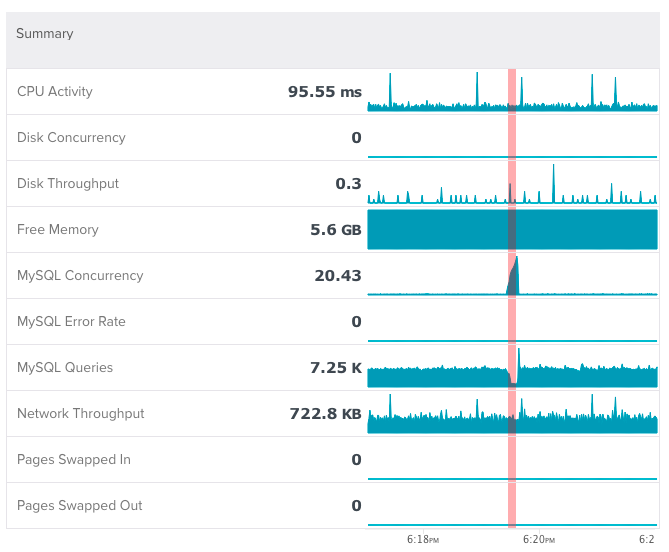Image resolution: width=669 pixels, height=552 pixels.
Task: Open the MySQL Concurrency metric
Action: click(80, 276)
